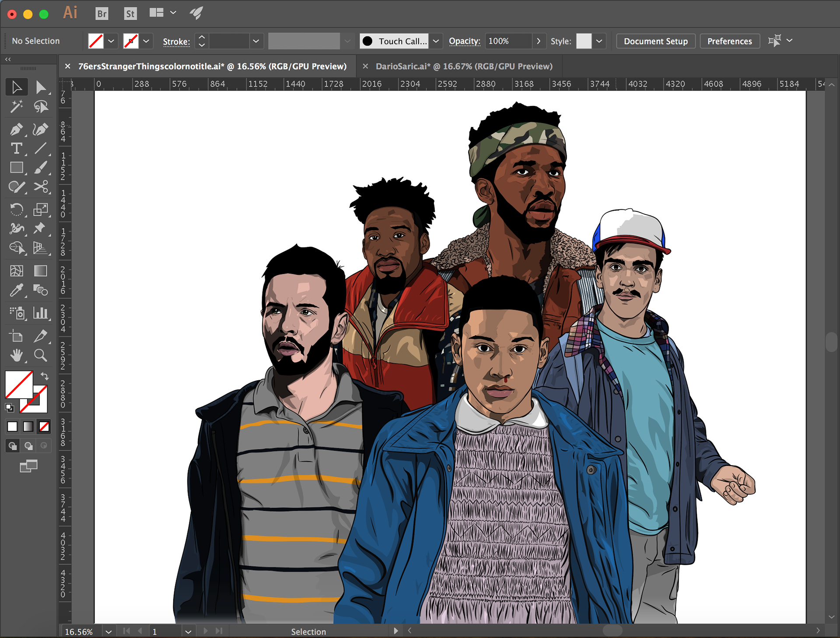This screenshot has height=638, width=840.
Task: Open Adobe Bridge via Br icon
Action: click(101, 14)
